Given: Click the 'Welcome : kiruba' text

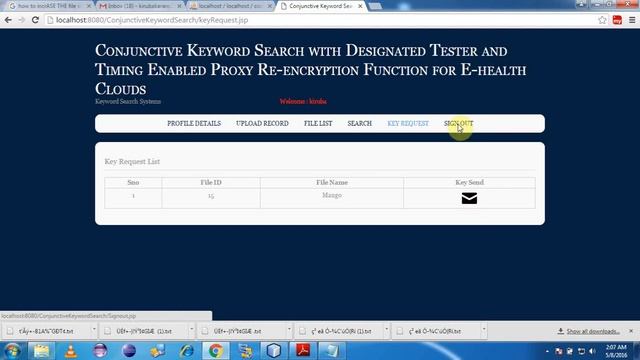Looking at the screenshot, I should pos(303,101).
